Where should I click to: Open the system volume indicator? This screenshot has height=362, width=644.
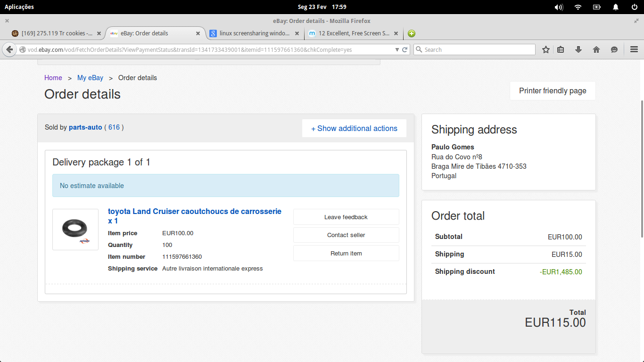(x=559, y=7)
